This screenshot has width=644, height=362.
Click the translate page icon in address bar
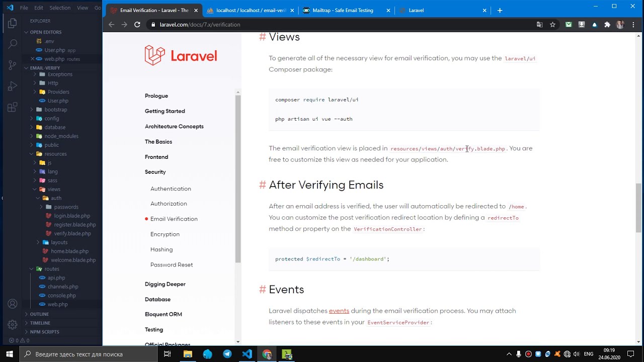click(x=540, y=24)
